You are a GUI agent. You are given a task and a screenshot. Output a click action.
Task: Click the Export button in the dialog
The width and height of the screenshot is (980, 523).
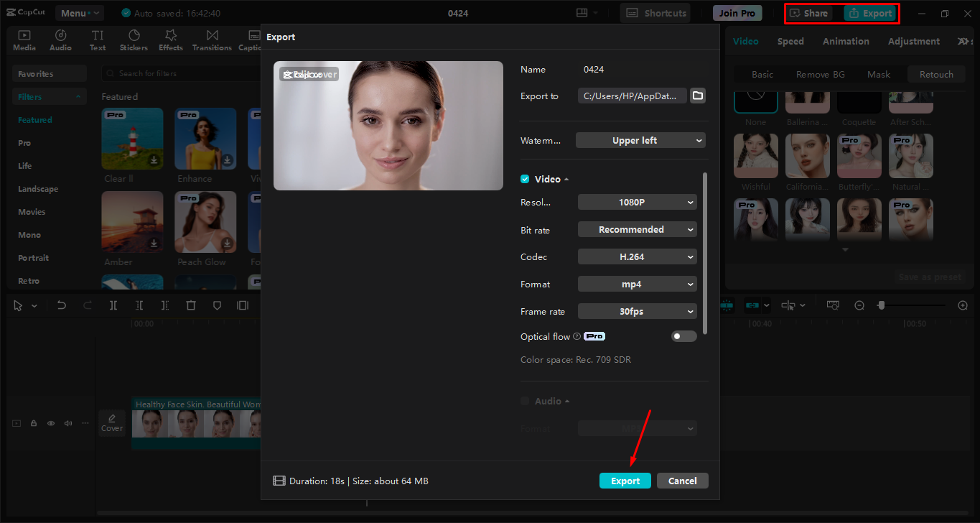[x=625, y=481]
